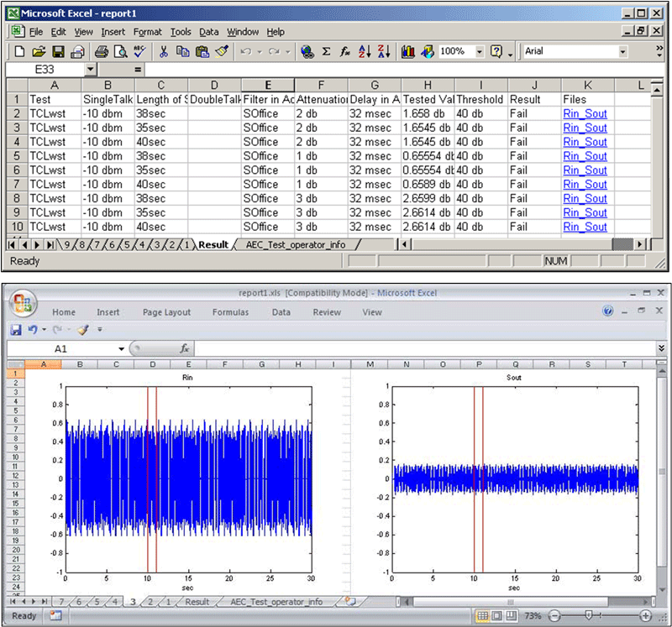Screen dimensions: 672x627
Task: Click the Select All corner in the new Excel window
Action: [16, 364]
